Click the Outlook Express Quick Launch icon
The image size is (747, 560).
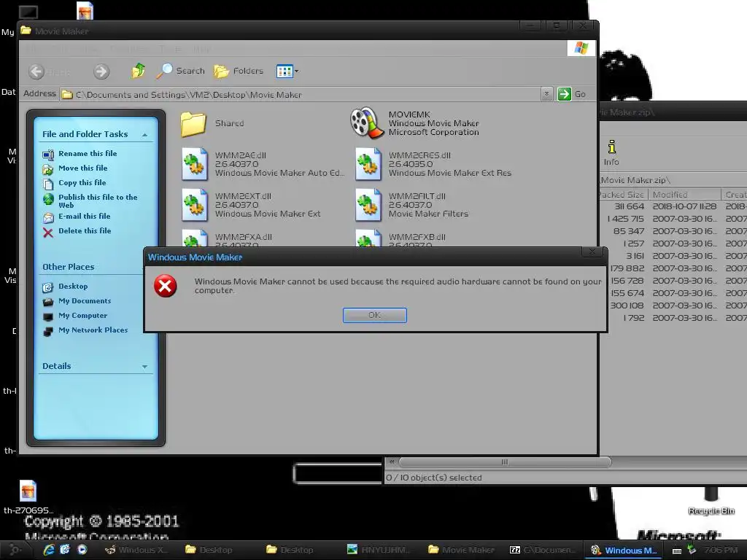[x=65, y=550]
